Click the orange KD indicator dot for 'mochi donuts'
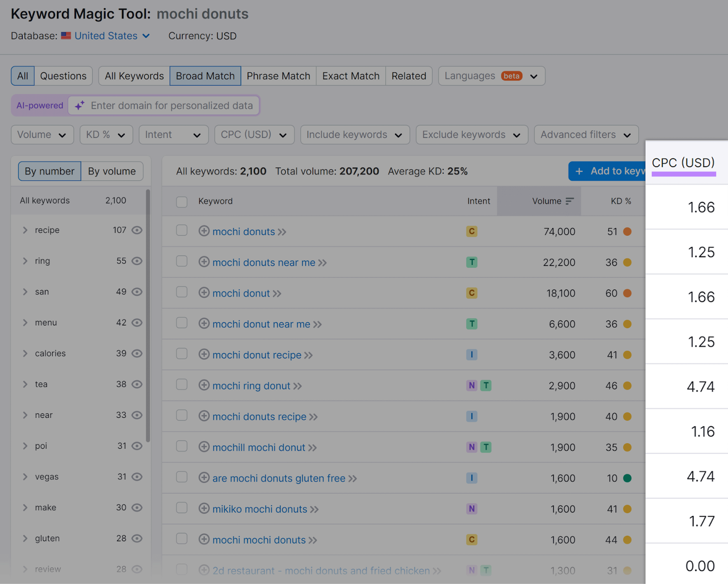The width and height of the screenshot is (728, 584). coord(627,231)
